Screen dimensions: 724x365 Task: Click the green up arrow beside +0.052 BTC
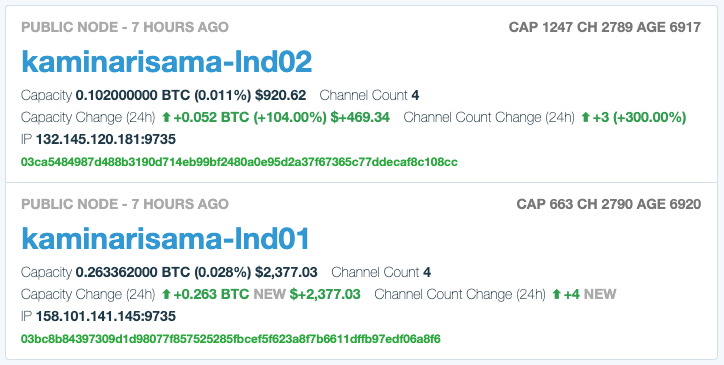point(167,117)
